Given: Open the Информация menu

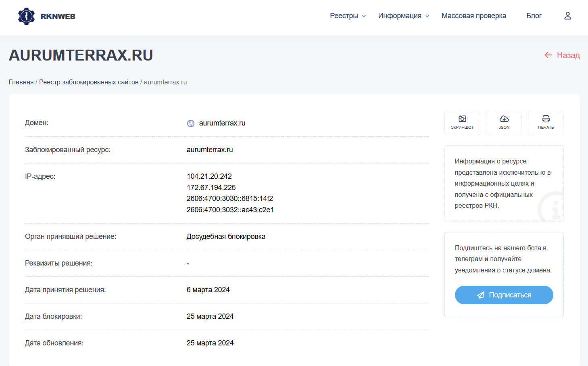Looking at the screenshot, I should [400, 16].
